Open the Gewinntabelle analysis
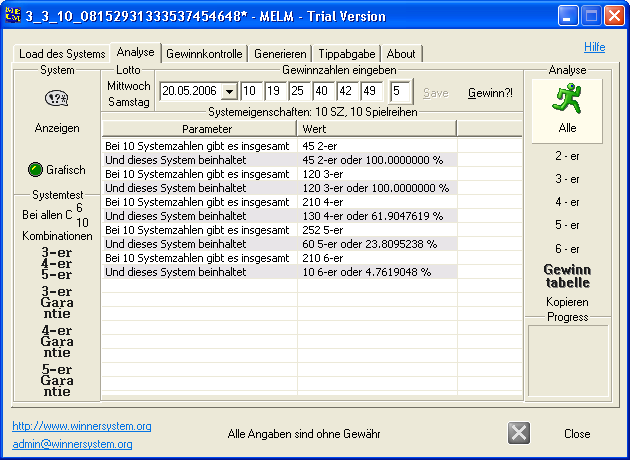The image size is (630, 460). 567,276
